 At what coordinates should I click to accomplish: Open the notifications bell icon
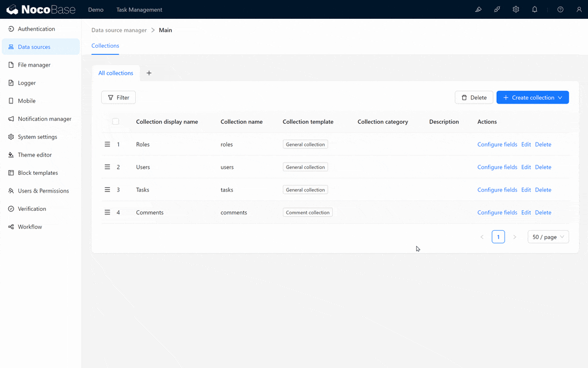tap(534, 9)
